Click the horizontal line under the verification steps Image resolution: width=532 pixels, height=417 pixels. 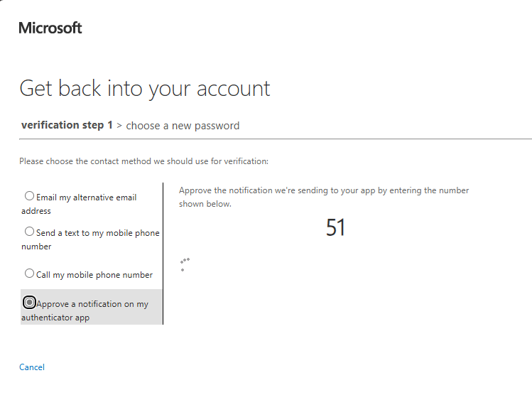coord(284,139)
